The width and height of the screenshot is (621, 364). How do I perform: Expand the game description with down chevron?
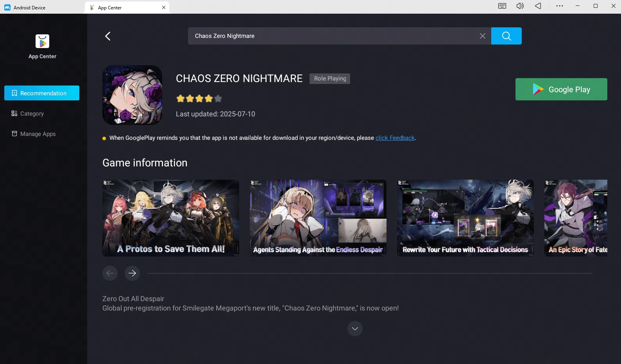pos(355,329)
